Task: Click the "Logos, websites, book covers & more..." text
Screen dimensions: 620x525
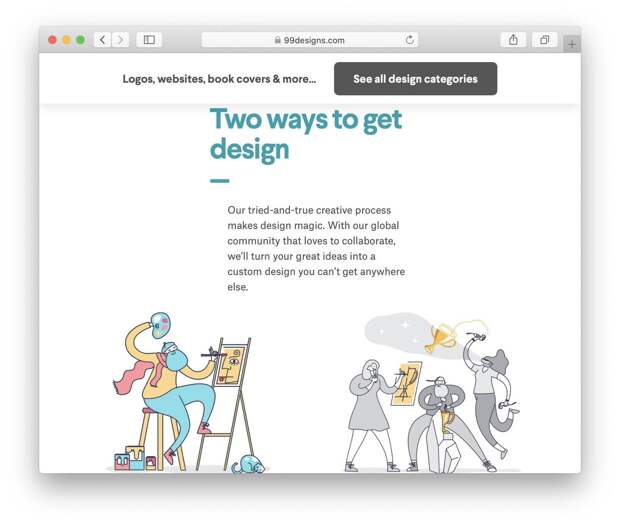Action: point(219,79)
